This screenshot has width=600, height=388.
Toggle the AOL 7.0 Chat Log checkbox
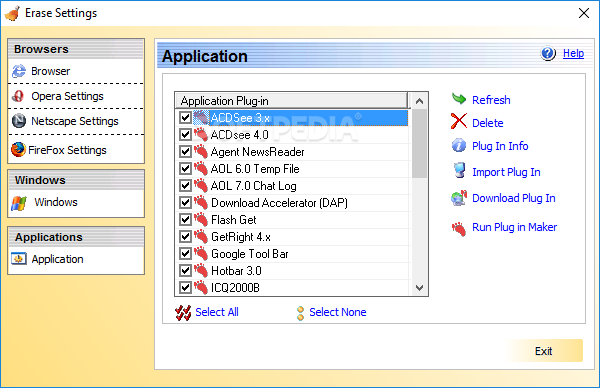[186, 186]
